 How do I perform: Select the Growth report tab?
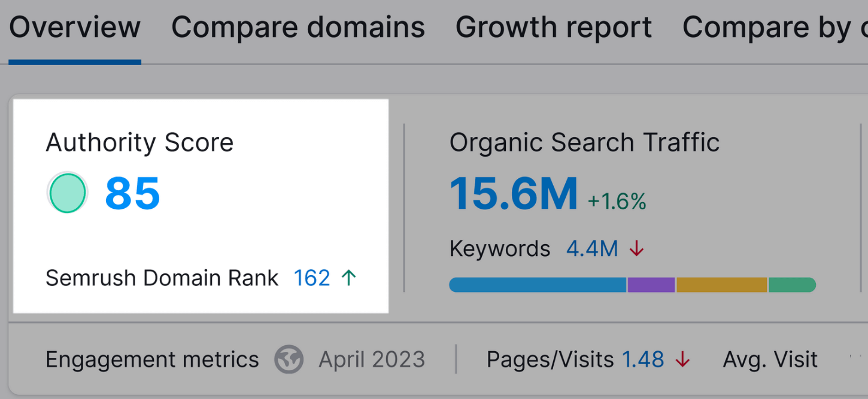[554, 28]
